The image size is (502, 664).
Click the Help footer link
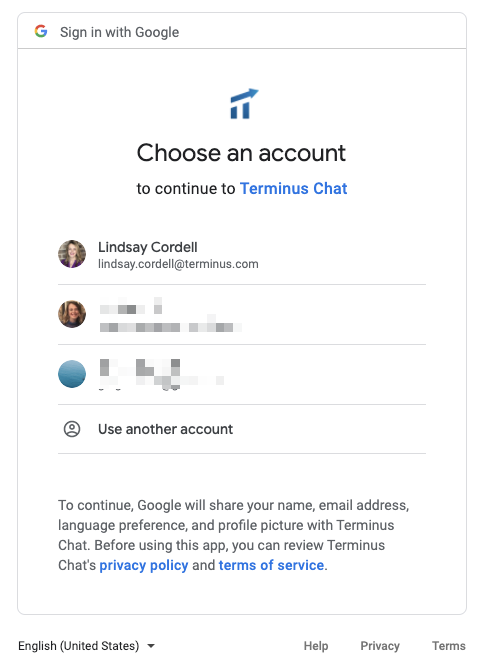point(316,646)
